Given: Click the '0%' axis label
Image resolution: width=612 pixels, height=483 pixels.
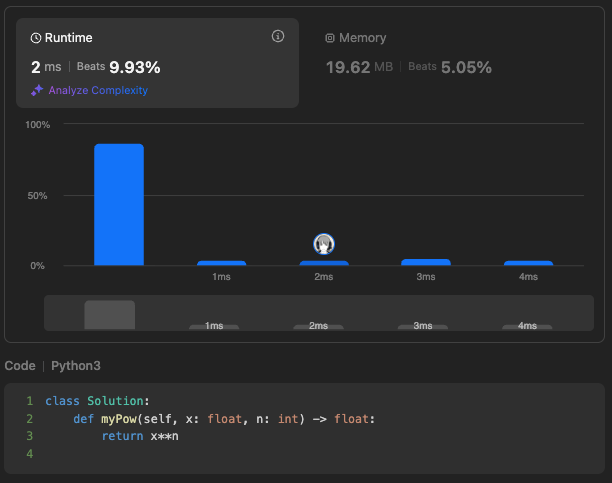Looking at the screenshot, I should tap(37, 266).
